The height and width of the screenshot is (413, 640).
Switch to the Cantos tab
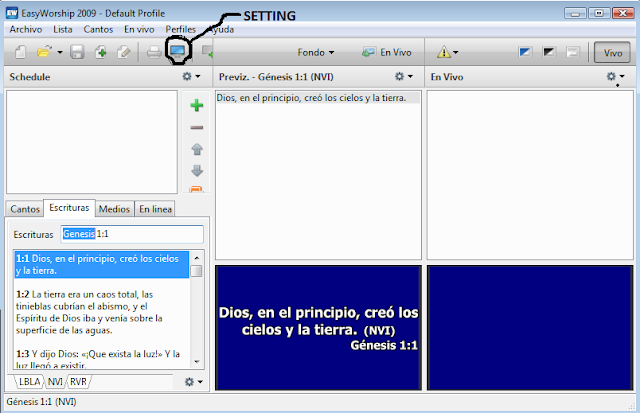point(25,209)
